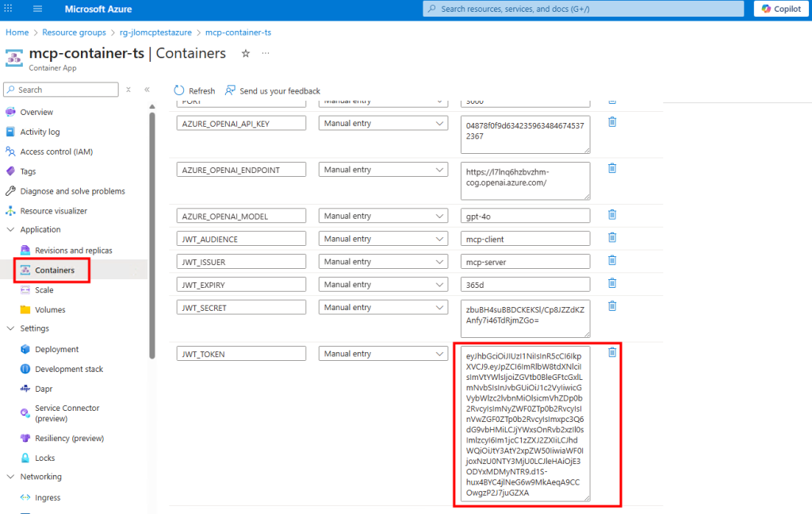Open source dropdown for JWT_TOKEN

pos(383,354)
